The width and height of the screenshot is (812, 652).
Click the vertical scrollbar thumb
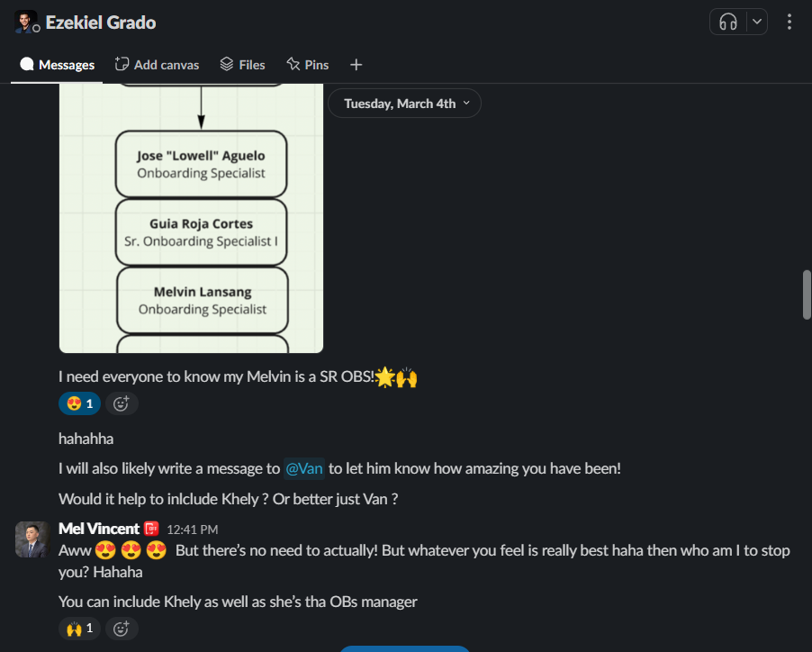tap(807, 294)
